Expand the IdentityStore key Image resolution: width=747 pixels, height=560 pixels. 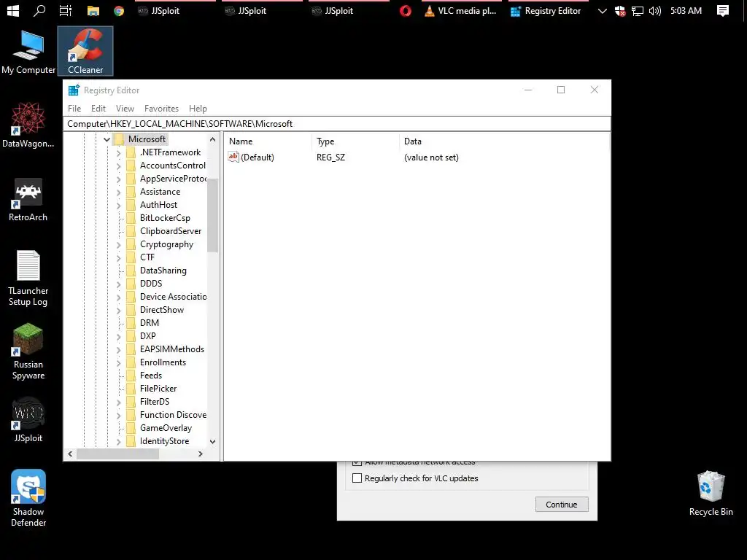(119, 441)
